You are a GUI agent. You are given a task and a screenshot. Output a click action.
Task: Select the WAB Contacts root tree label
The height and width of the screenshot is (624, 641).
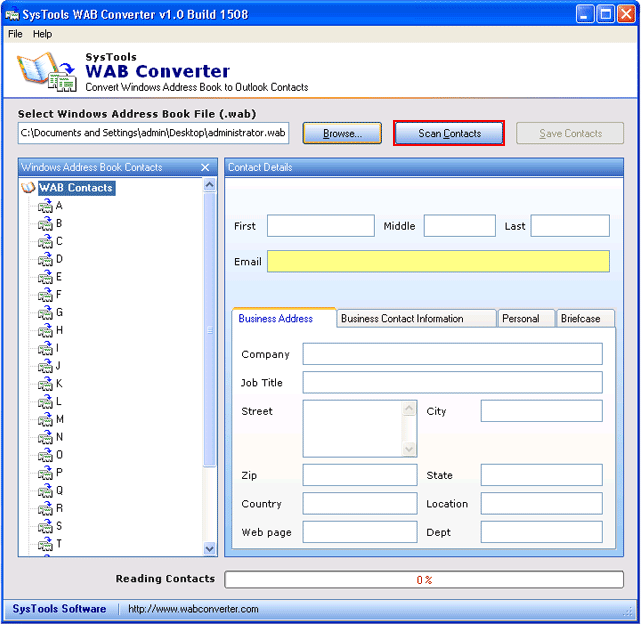[x=76, y=188]
